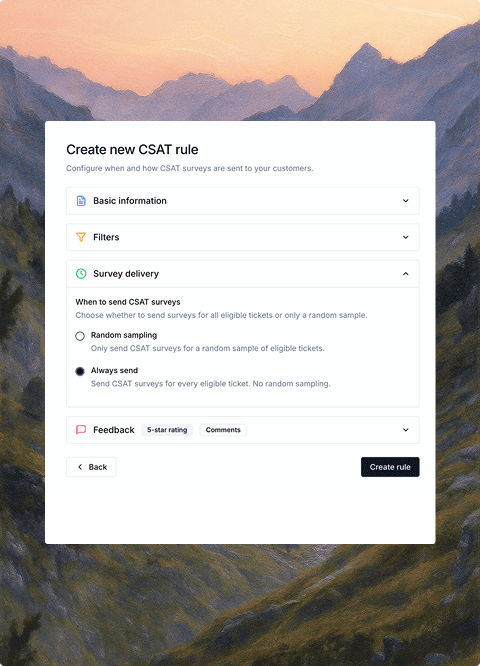The width and height of the screenshot is (480, 666).
Task: Open the Filters section header
Action: (x=243, y=237)
